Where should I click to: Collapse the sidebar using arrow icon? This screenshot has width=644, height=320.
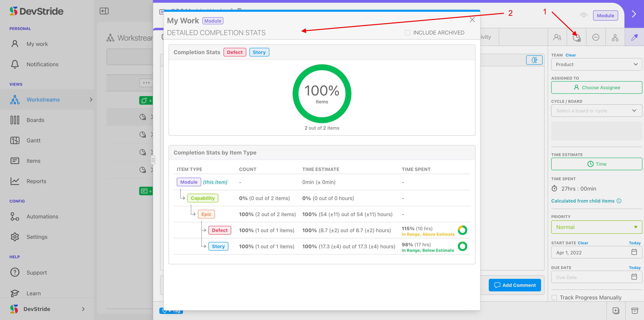pos(104,11)
